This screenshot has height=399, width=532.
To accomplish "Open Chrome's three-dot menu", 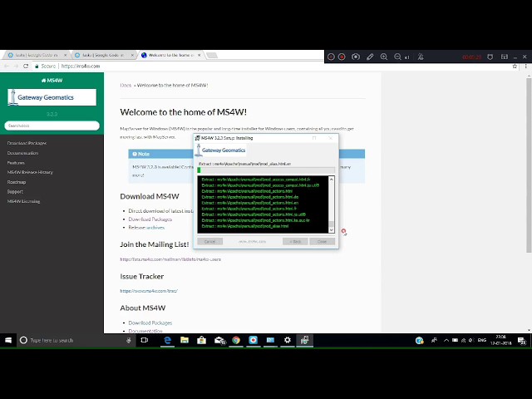I will (x=526, y=66).
